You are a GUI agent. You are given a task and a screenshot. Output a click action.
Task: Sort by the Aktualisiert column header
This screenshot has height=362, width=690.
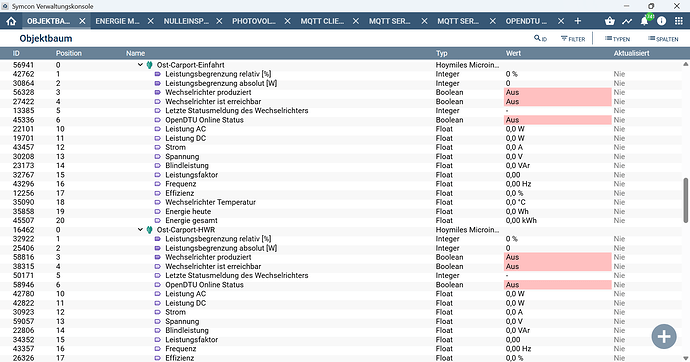click(631, 53)
